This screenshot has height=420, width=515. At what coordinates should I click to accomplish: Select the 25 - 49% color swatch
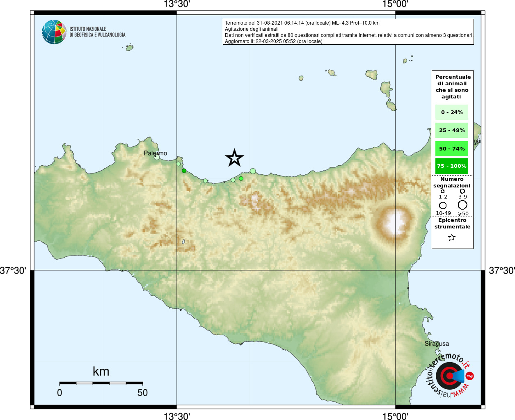pos(452,130)
